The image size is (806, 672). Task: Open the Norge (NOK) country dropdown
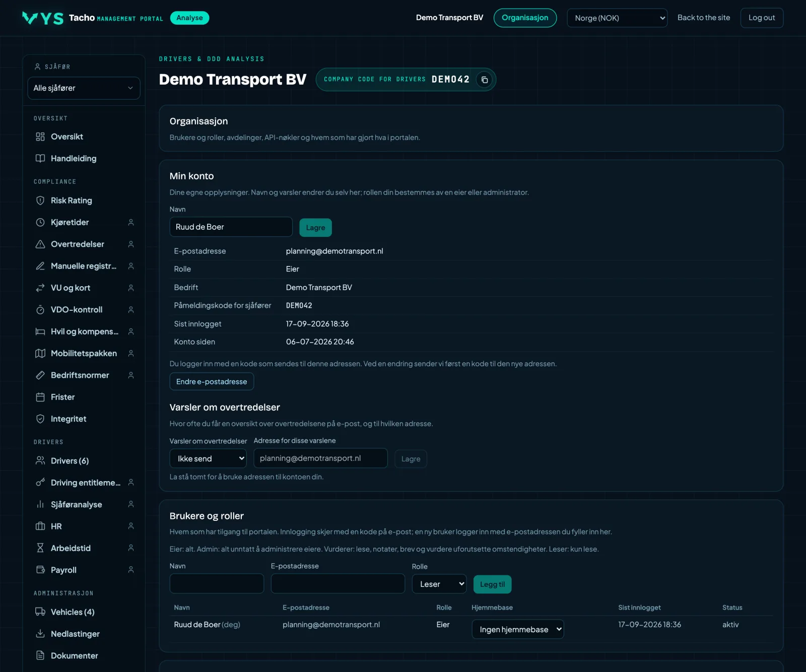pos(617,18)
